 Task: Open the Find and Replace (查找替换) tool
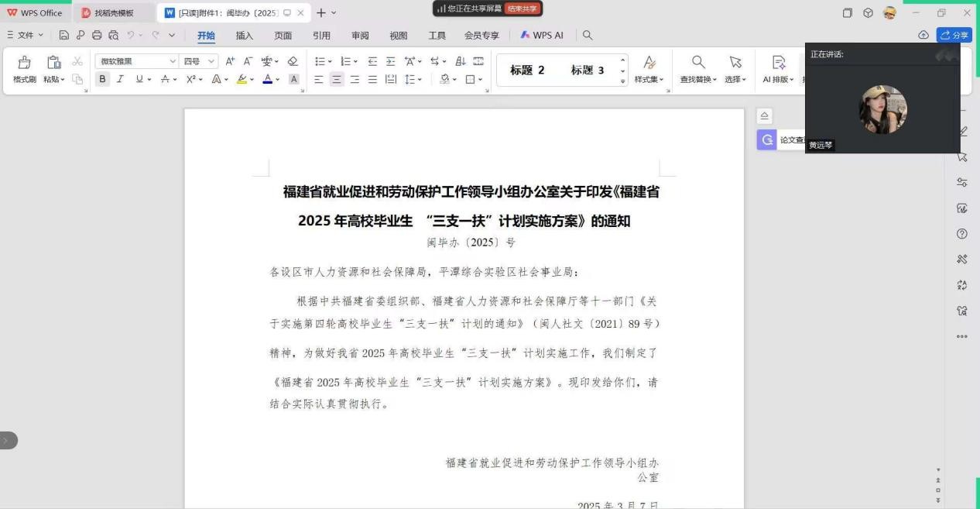[x=698, y=68]
